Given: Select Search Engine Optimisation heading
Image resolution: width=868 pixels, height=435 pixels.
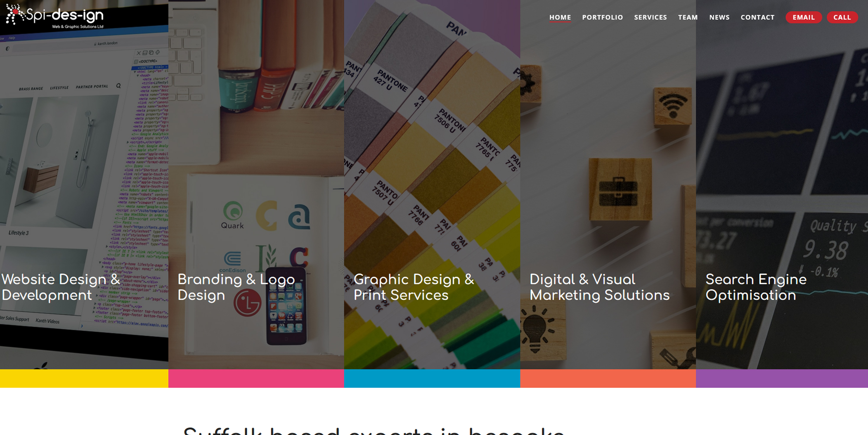Looking at the screenshot, I should [756, 287].
